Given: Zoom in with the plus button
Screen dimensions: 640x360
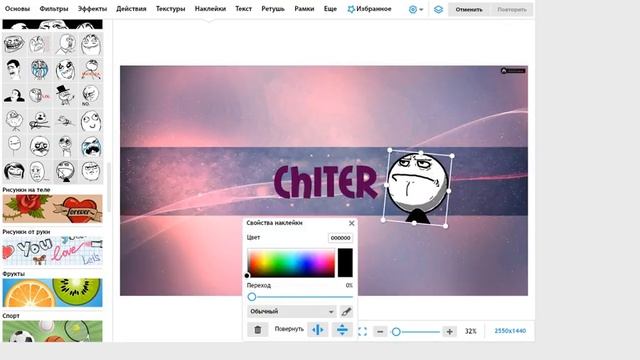Looking at the screenshot, I should point(449,331).
